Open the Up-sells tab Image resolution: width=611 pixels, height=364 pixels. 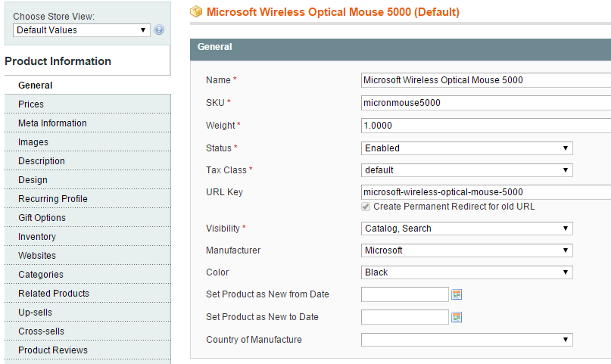click(x=88, y=313)
